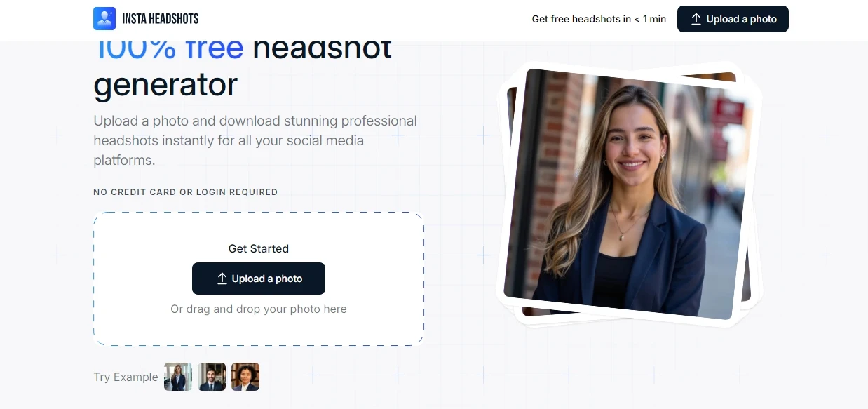This screenshot has width=868, height=409.
Task: Click the upload arrow icon in the Get Started box
Action: point(222,279)
